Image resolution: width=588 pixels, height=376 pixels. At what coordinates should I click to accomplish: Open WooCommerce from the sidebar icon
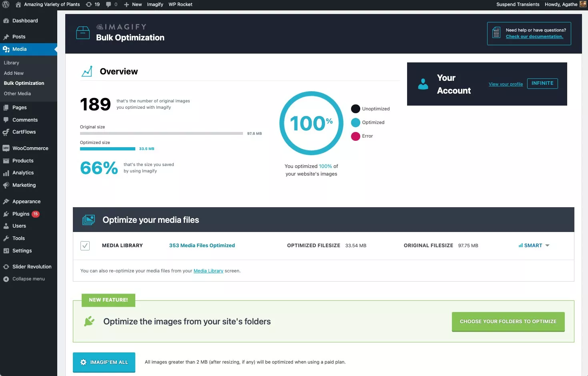coord(6,148)
